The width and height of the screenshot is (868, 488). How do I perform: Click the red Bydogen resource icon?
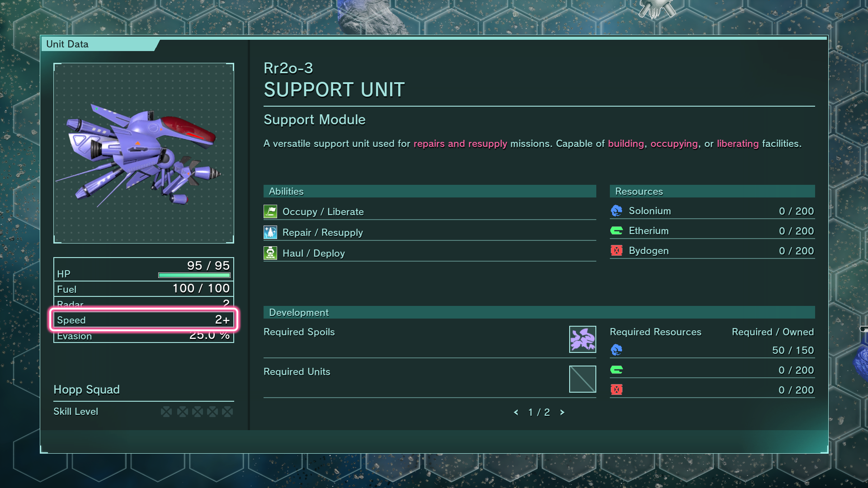[616, 251]
